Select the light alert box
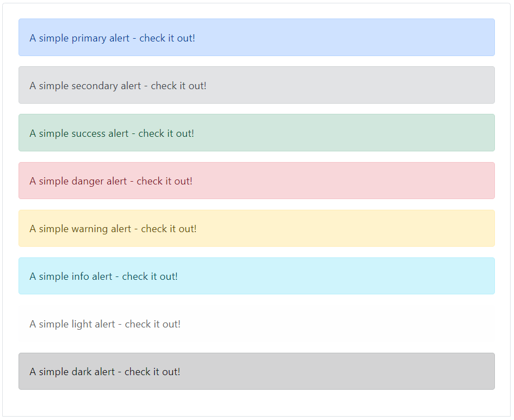The image size is (514, 420). [257, 324]
